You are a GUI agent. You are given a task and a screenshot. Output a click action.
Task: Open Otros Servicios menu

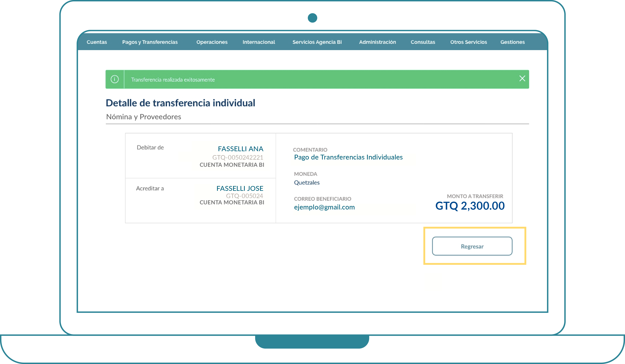(468, 42)
